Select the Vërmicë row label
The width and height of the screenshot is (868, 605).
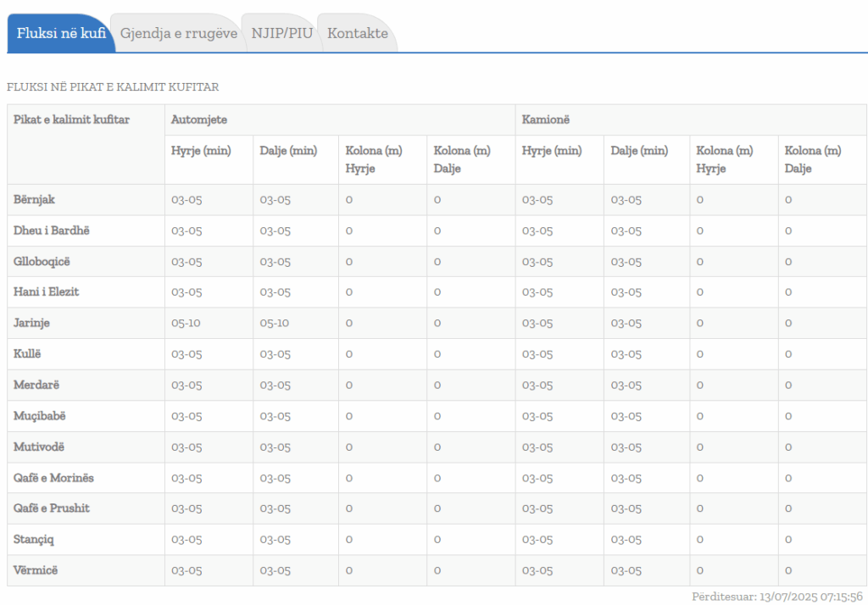pos(36,570)
